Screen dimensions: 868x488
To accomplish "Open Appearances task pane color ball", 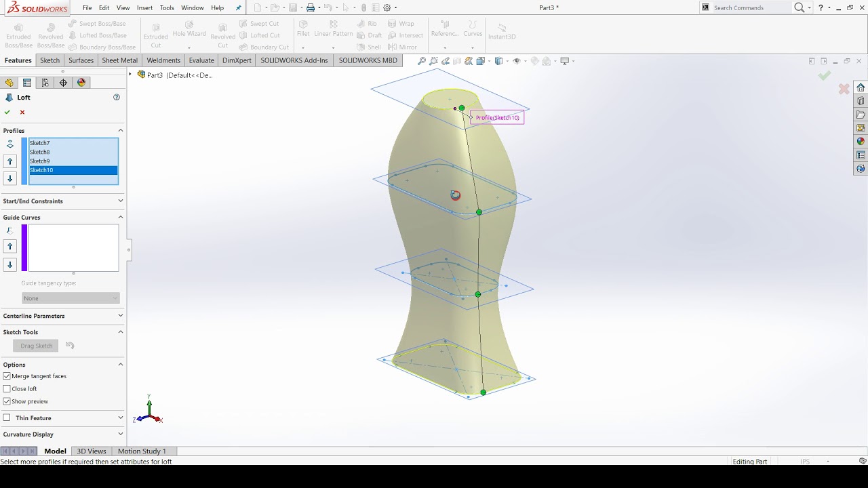I will tap(861, 142).
